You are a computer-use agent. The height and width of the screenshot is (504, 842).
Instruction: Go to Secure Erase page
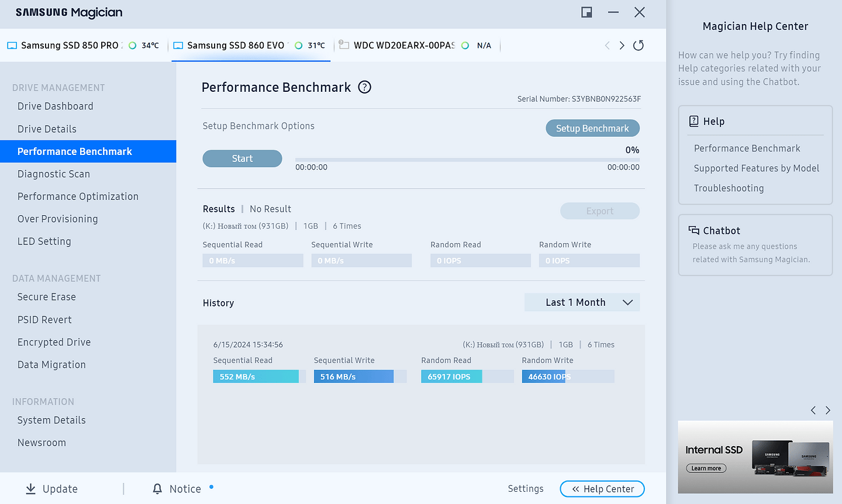47,297
